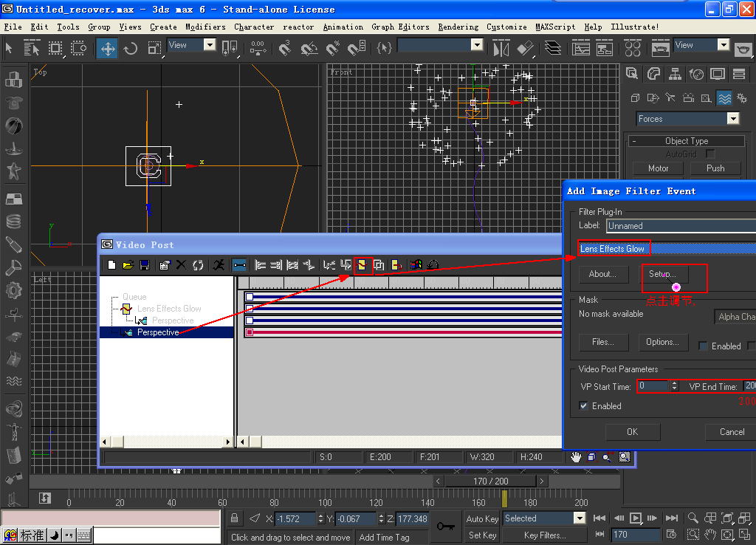Toggle Percent Snap in main toolbar
This screenshot has height=545, width=756.
click(333, 48)
